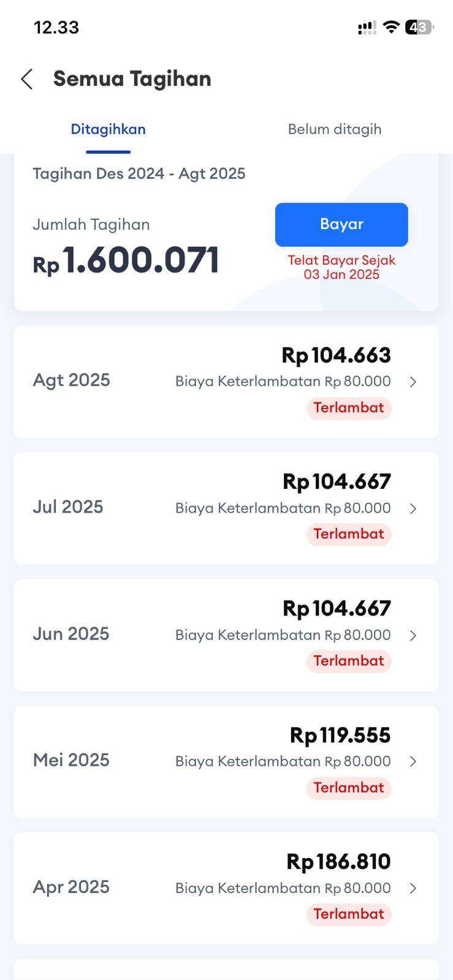The height and width of the screenshot is (980, 453).
Task: Tap the Jul 2025 month label
Action: (x=68, y=507)
